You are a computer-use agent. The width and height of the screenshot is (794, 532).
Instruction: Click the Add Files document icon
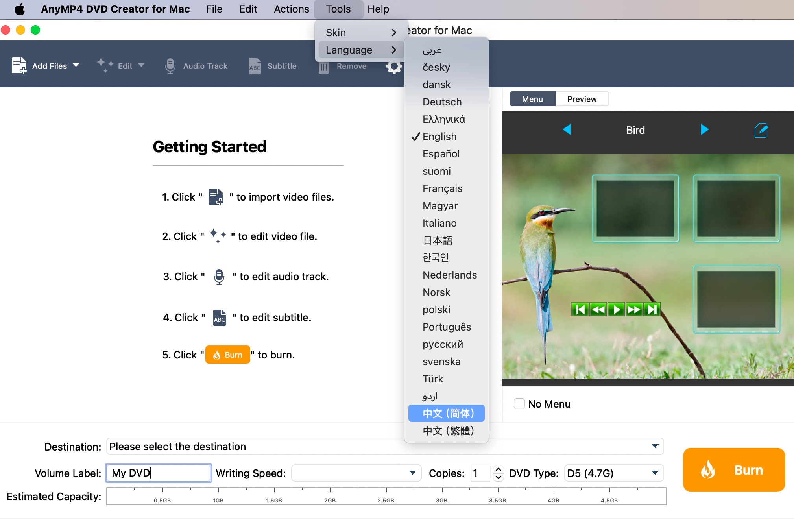[x=19, y=65]
